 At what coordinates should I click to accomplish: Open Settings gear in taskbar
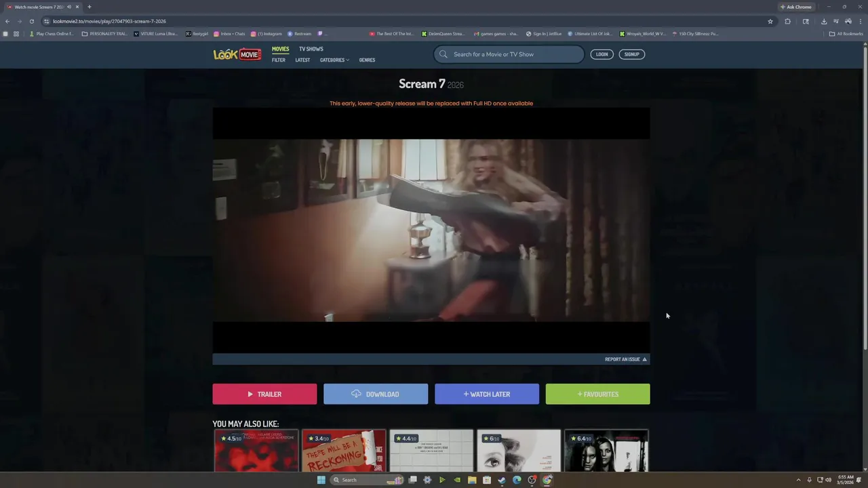click(x=427, y=480)
